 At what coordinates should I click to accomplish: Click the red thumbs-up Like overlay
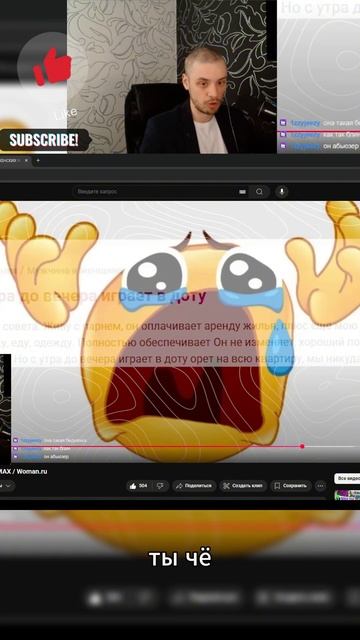[x=53, y=66]
